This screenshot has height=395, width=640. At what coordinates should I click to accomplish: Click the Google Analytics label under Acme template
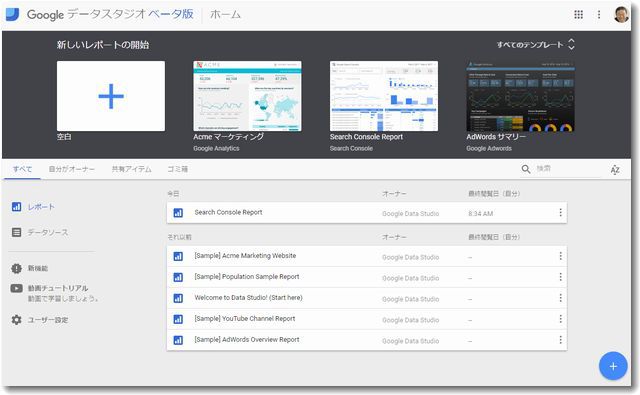(216, 149)
